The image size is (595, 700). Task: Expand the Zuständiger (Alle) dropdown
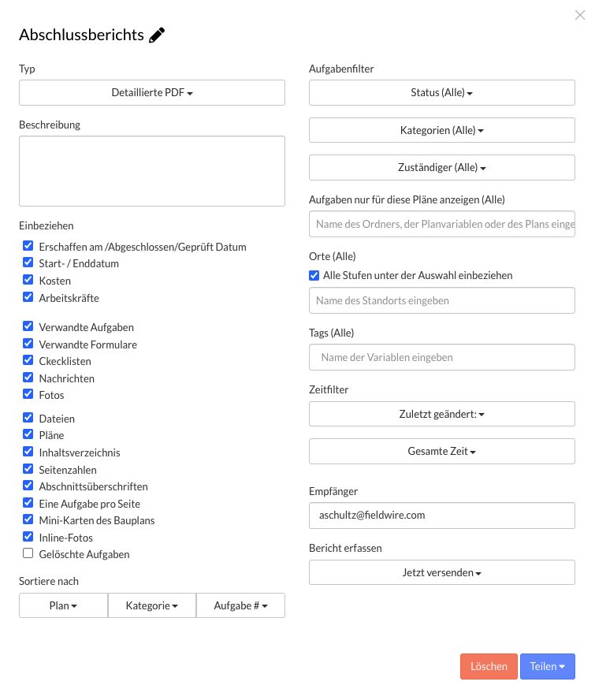pos(441,167)
